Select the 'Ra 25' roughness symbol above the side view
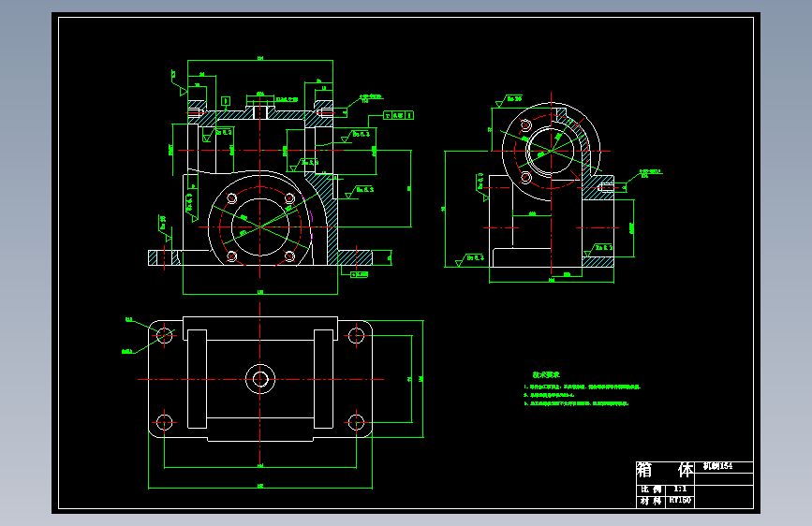 pos(508,100)
